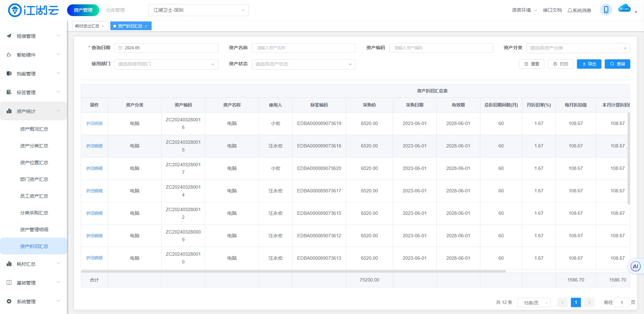Click the 打印 print button
Viewport: 644px width, 314px height.
(x=560, y=64)
